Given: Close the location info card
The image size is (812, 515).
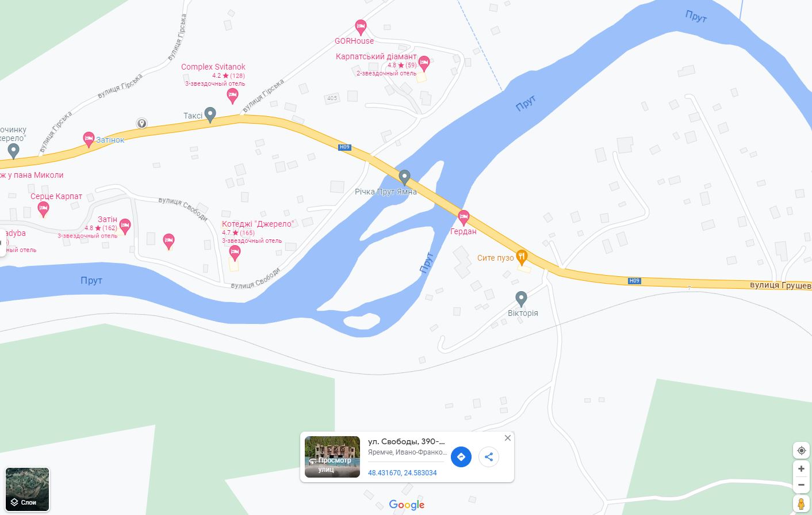Looking at the screenshot, I should (507, 438).
